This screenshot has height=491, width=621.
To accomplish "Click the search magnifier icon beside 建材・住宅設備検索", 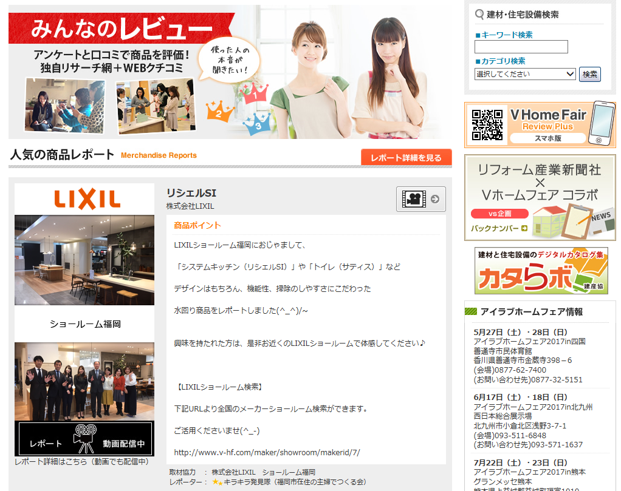I will pos(479,15).
